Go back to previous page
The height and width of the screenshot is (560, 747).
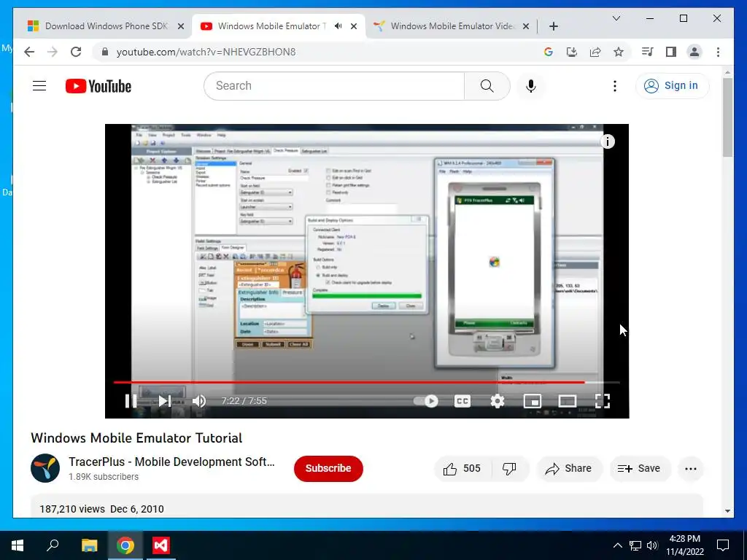[29, 52]
